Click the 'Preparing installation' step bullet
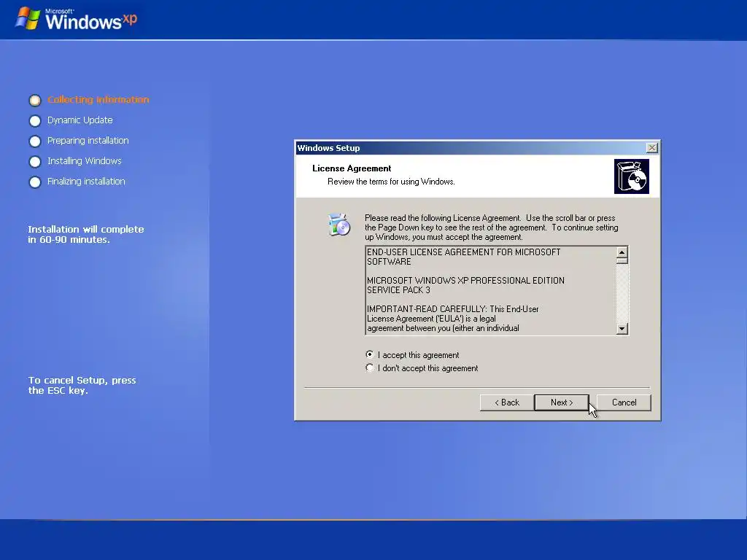 35,141
